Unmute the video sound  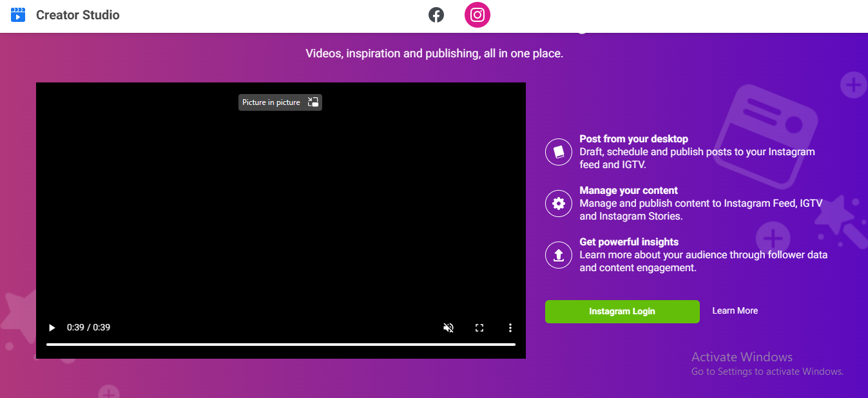[x=448, y=328]
